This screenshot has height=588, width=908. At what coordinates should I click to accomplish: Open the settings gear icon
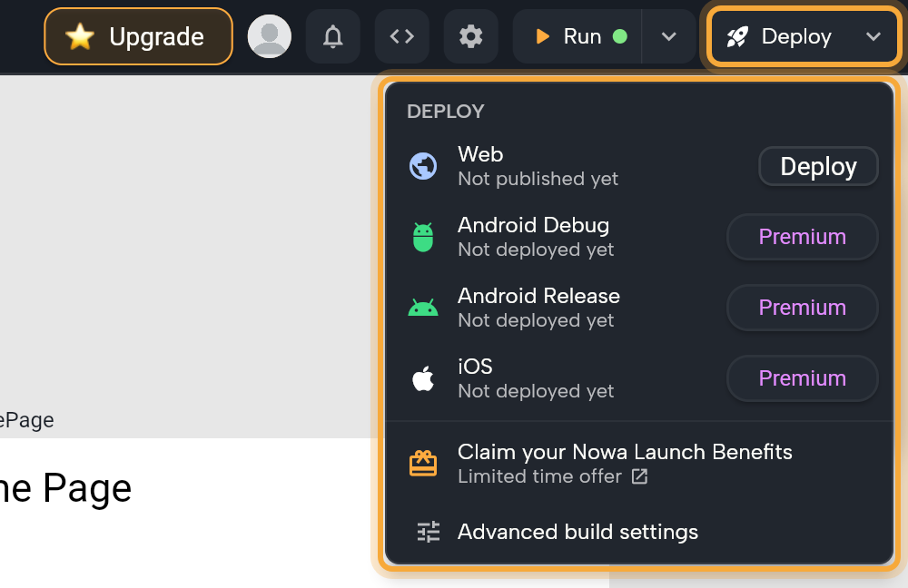[x=470, y=36]
